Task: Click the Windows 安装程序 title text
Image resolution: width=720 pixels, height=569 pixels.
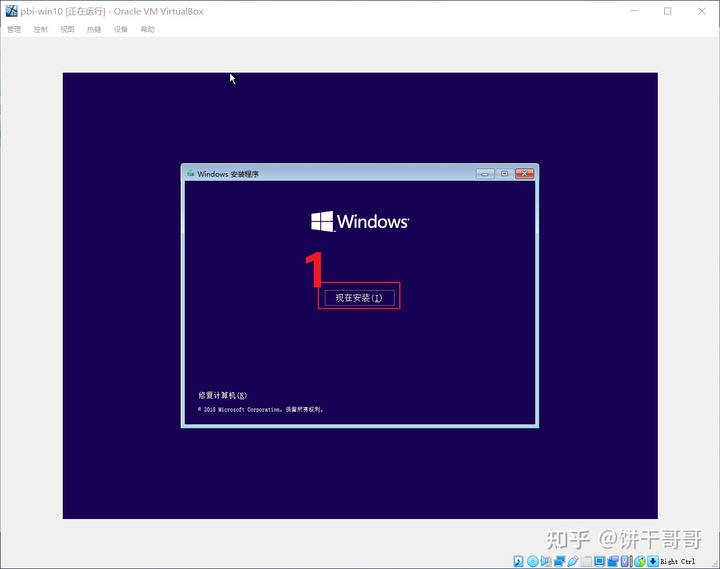Action: pos(228,174)
